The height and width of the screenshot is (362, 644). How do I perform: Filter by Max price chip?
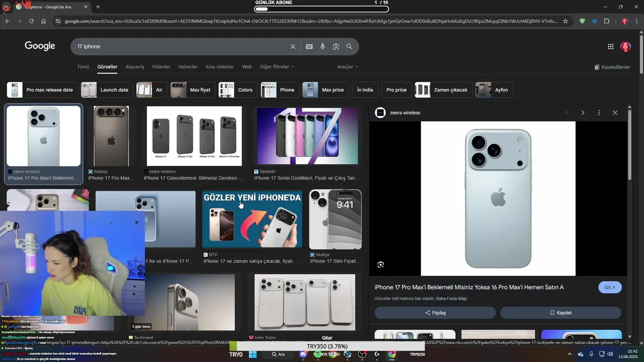point(326,90)
